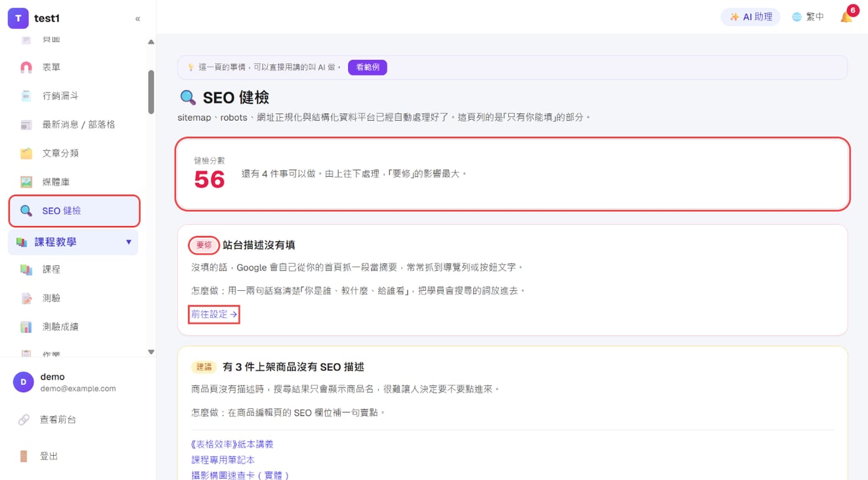Open the notification bell

846,17
